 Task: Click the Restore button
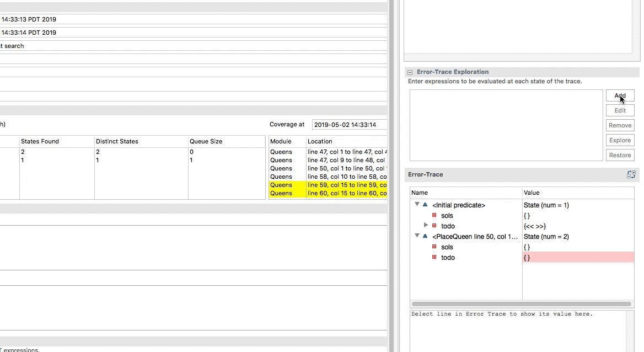tap(620, 155)
